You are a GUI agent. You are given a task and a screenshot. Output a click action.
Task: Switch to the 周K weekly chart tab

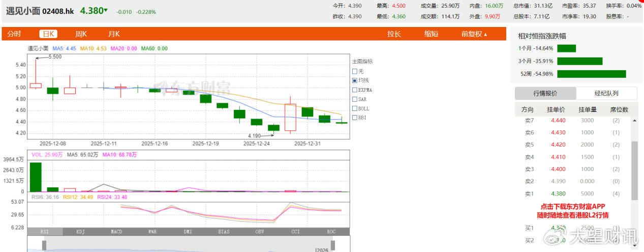pyautogui.click(x=81, y=34)
